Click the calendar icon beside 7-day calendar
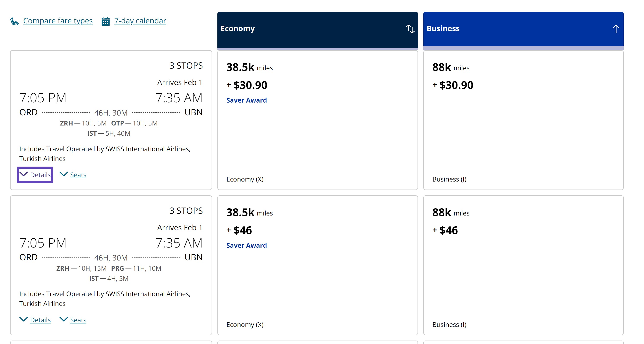 (x=105, y=21)
